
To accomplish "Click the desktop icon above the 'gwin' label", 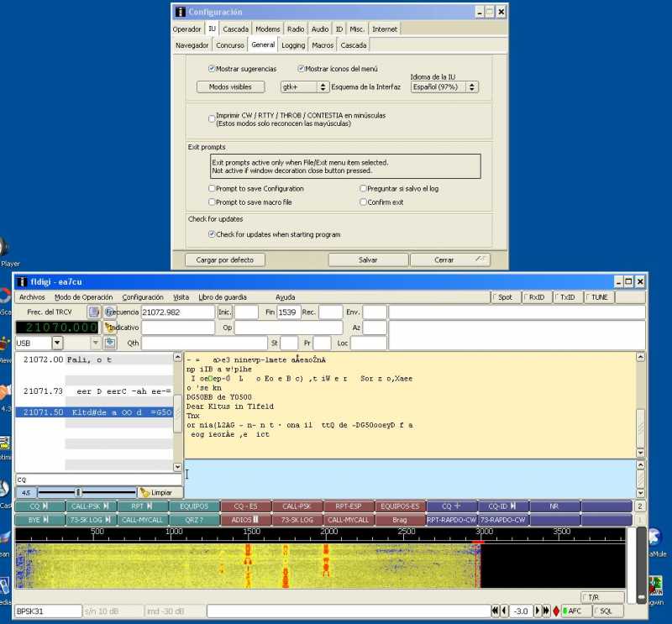I will (655, 586).
